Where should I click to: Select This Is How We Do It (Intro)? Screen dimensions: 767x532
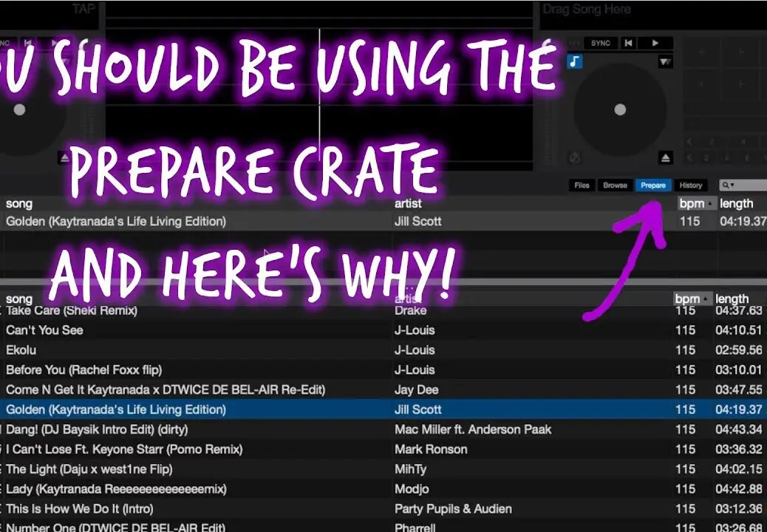pyautogui.click(x=80, y=509)
